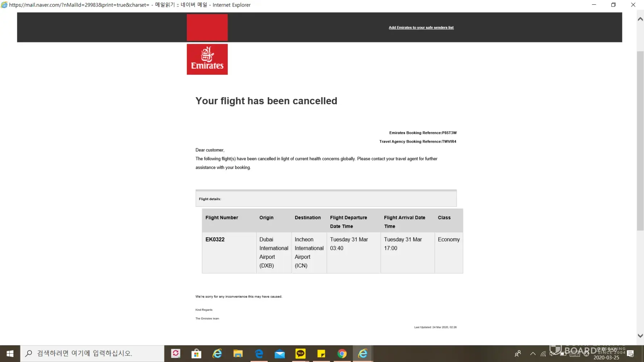Viewport: 644px width, 362px height.
Task: Open KakaoTalk from the taskbar
Action: click(301, 353)
